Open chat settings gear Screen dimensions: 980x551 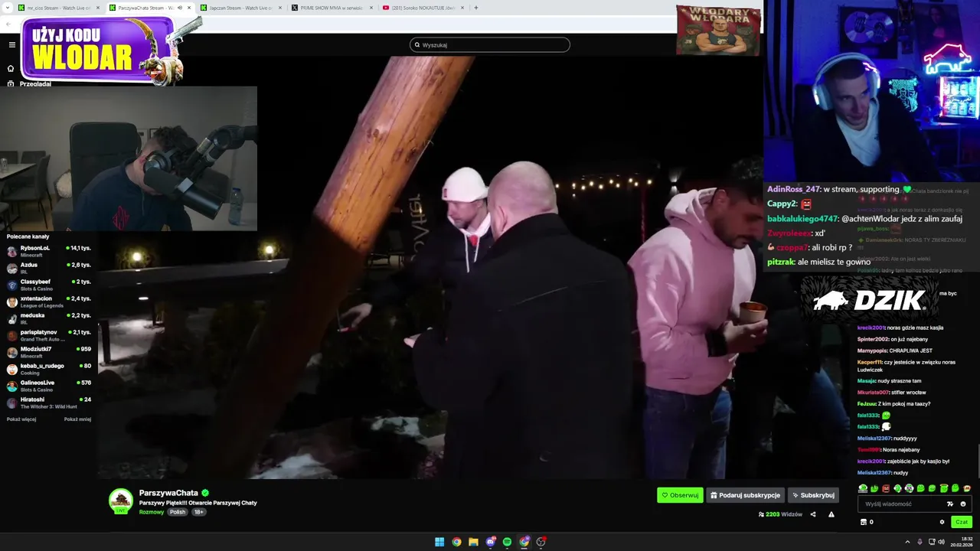(942, 522)
